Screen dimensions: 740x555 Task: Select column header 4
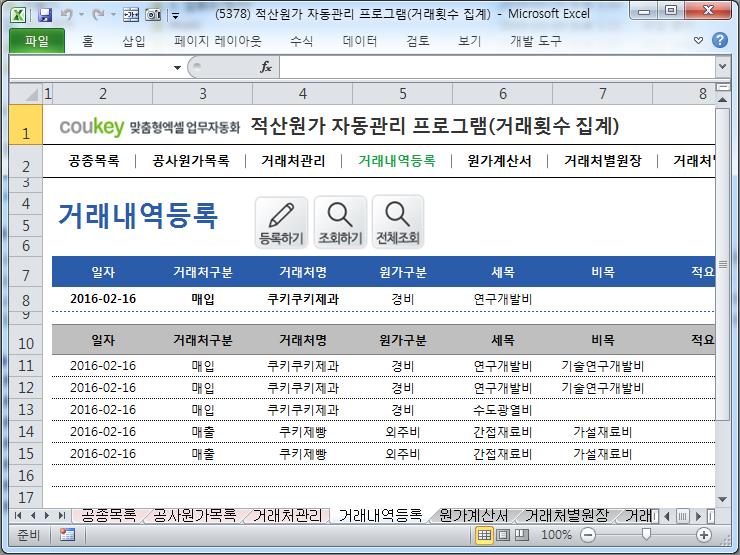pos(303,94)
